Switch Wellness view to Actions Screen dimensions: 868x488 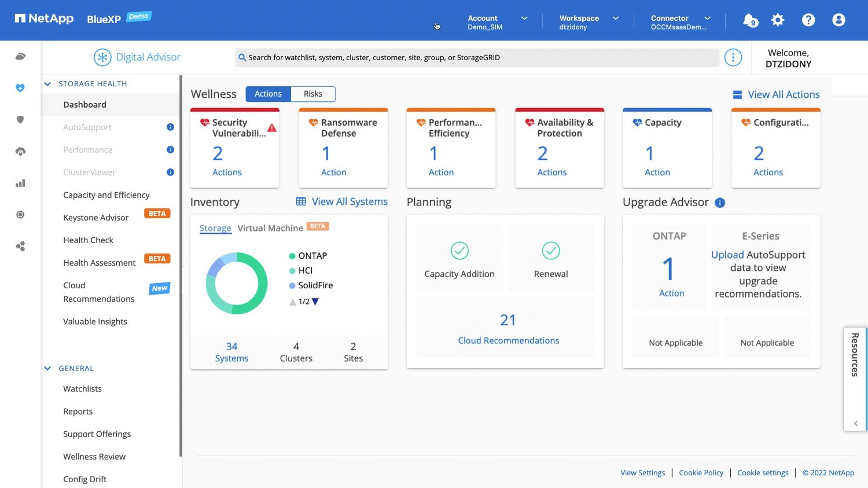pos(268,94)
